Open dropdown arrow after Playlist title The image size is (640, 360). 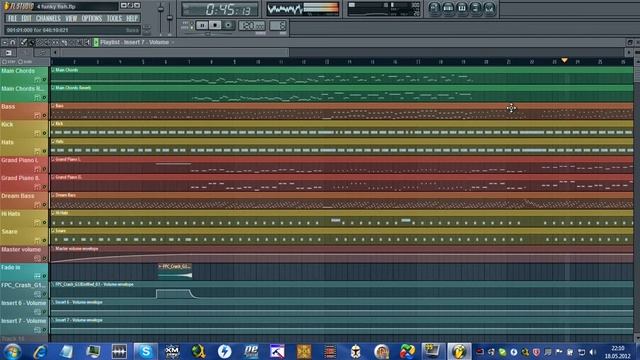[x=173, y=42]
